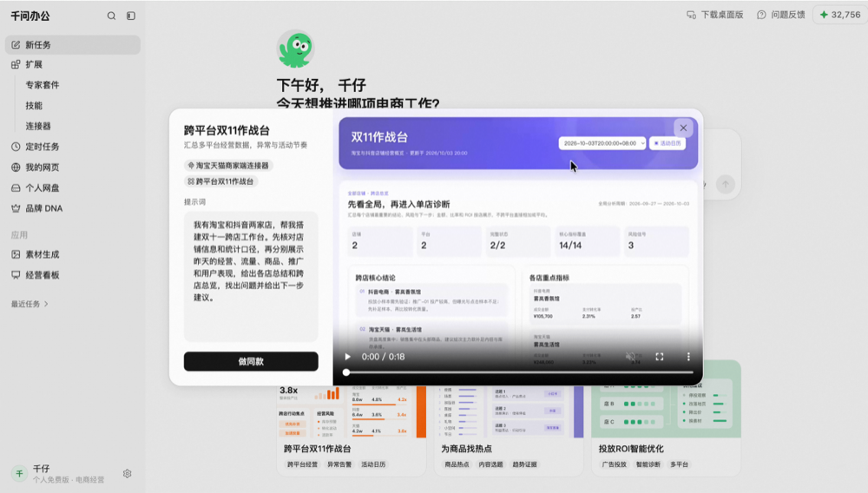Click 下载桌面版 download link
Image resolution: width=868 pixels, height=493 pixels.
715,15
